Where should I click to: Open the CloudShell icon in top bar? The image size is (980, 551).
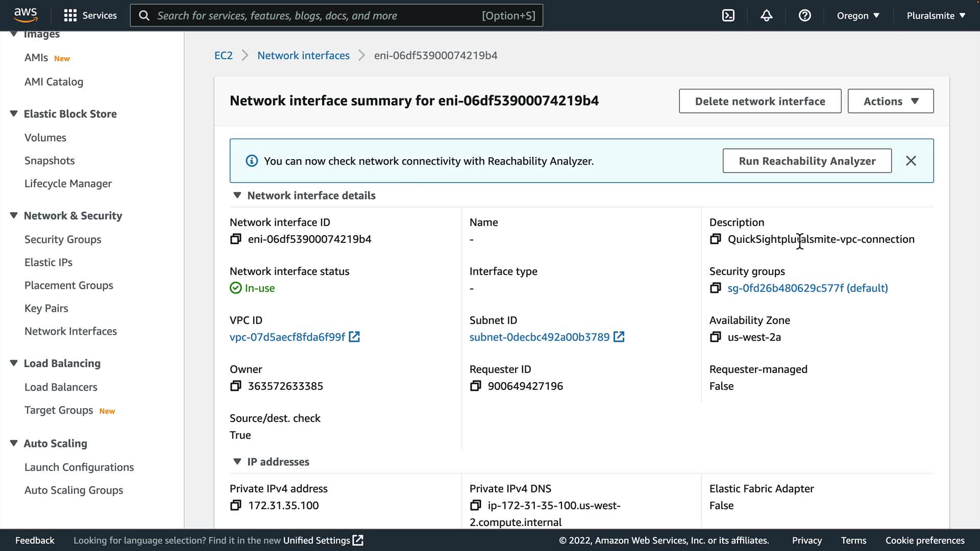click(728, 15)
